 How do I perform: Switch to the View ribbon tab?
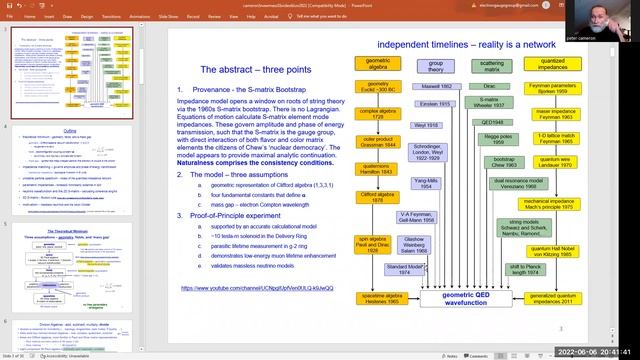(x=233, y=17)
